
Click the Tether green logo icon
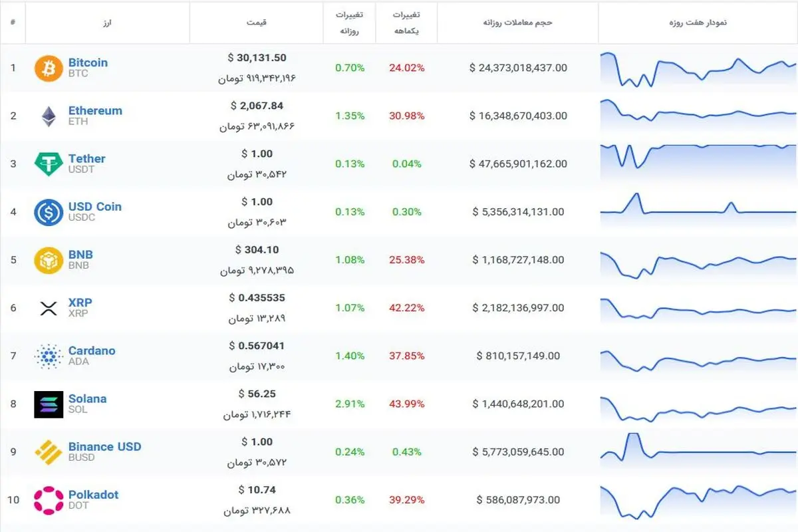coord(49,164)
